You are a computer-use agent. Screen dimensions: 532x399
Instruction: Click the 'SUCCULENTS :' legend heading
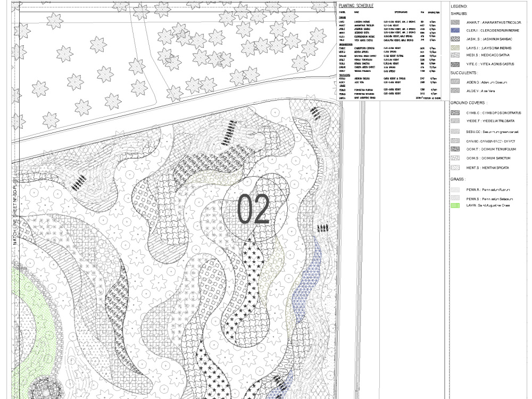[464, 72]
